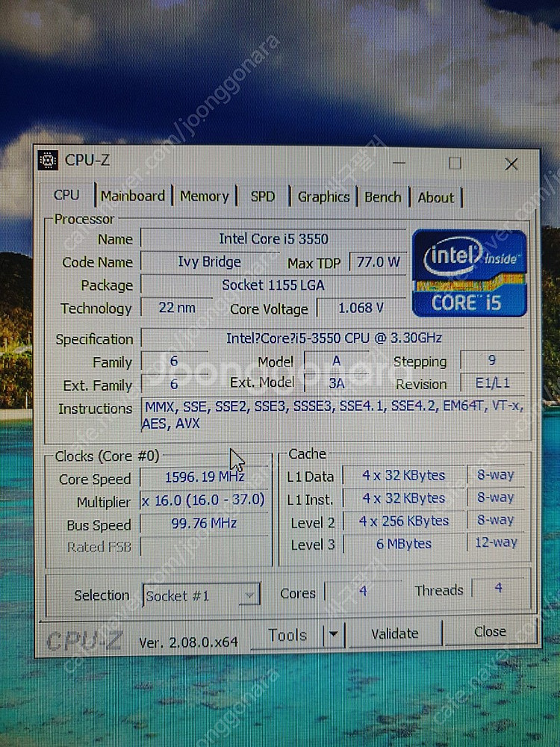Screen dimensions: 560x747
Task: Click L1 Data value '4 x 32 KBytes'
Action: click(403, 475)
